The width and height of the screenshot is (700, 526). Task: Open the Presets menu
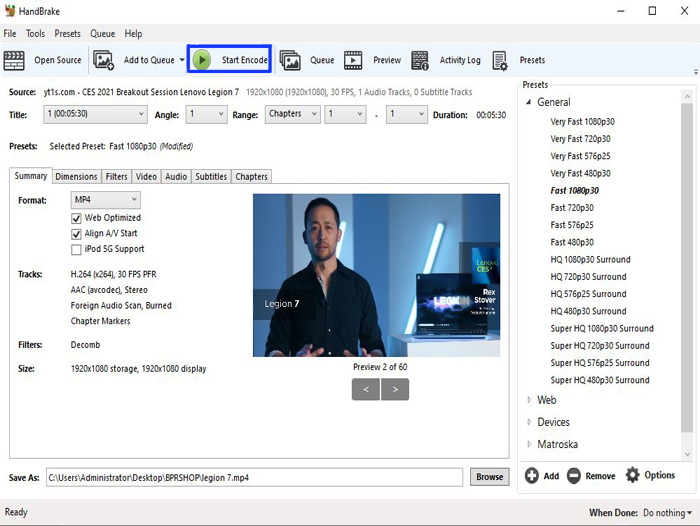click(x=67, y=33)
